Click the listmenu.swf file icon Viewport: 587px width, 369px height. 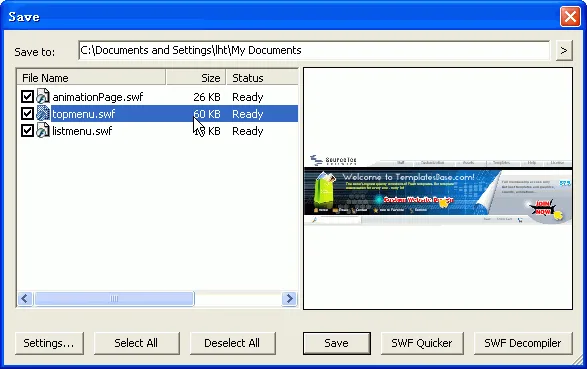[x=43, y=131]
